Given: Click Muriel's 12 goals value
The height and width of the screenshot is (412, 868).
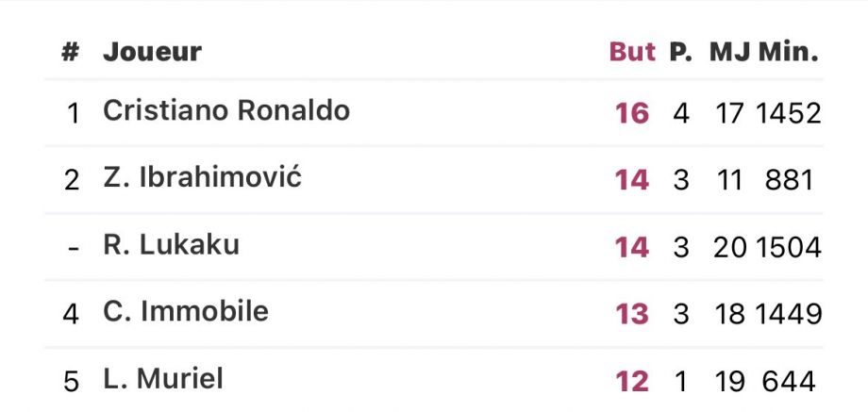Looking at the screenshot, I should (631, 382).
